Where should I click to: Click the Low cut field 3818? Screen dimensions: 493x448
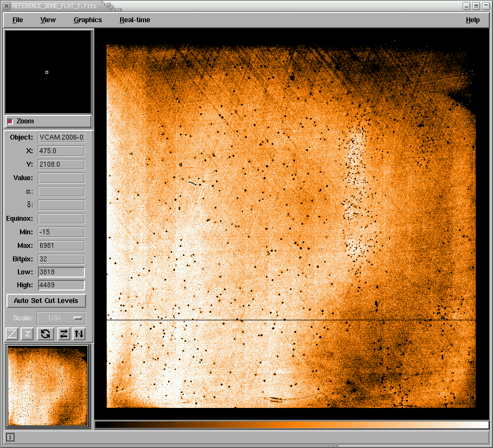(x=61, y=272)
